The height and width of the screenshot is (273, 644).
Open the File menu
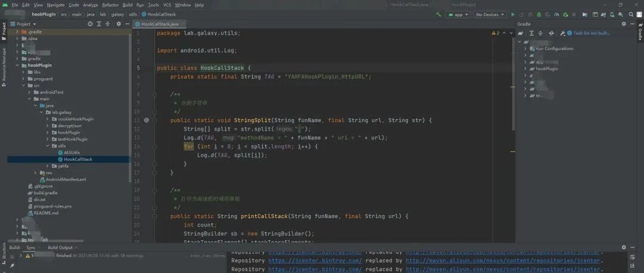(x=15, y=5)
